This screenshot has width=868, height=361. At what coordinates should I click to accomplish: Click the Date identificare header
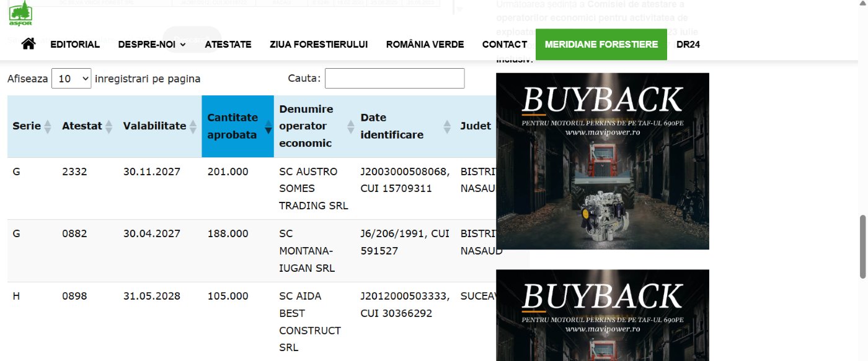(405, 126)
